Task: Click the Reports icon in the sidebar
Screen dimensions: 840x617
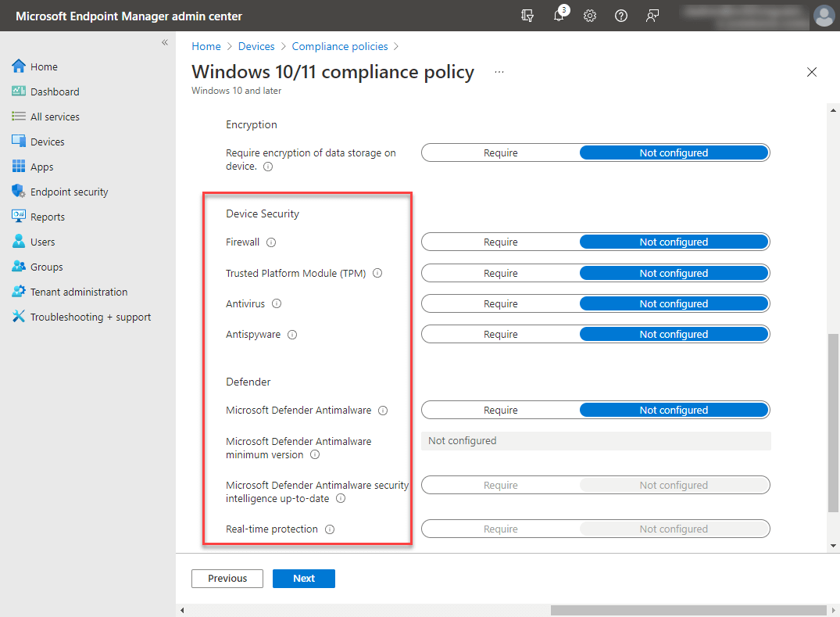Action: pos(19,216)
